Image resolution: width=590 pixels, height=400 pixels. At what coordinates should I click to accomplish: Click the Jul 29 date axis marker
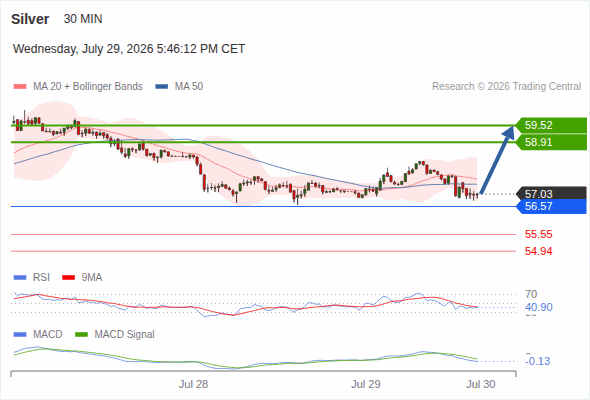tap(366, 384)
